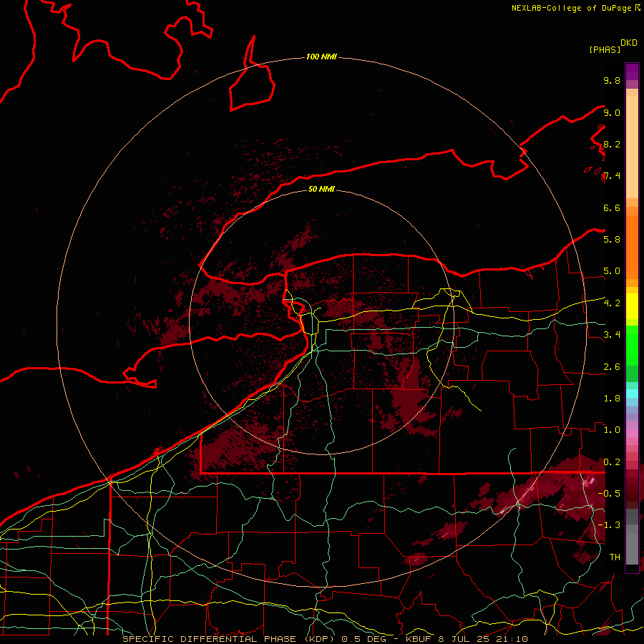Click the 100 NMI range ring label
The image size is (644, 644).
pyautogui.click(x=321, y=57)
